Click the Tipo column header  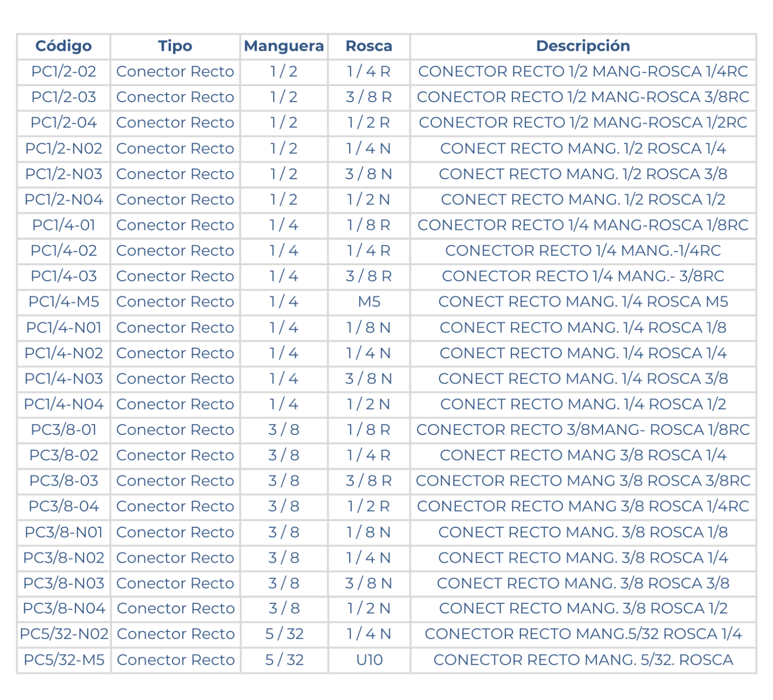pos(175,46)
